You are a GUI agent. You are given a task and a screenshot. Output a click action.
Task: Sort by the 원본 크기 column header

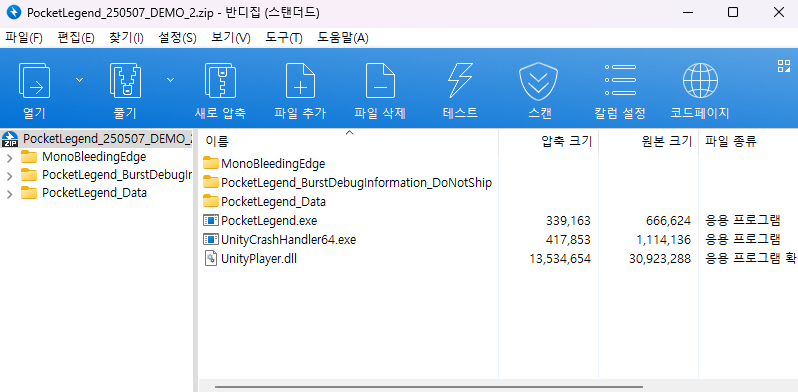click(666, 142)
